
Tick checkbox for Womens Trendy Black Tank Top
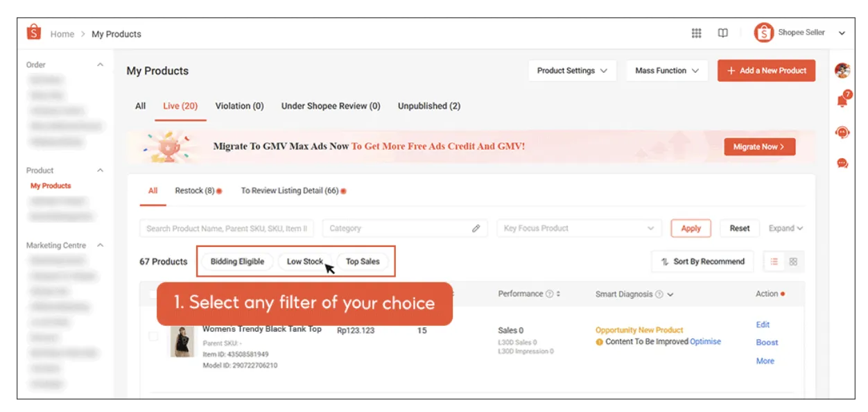pos(153,336)
